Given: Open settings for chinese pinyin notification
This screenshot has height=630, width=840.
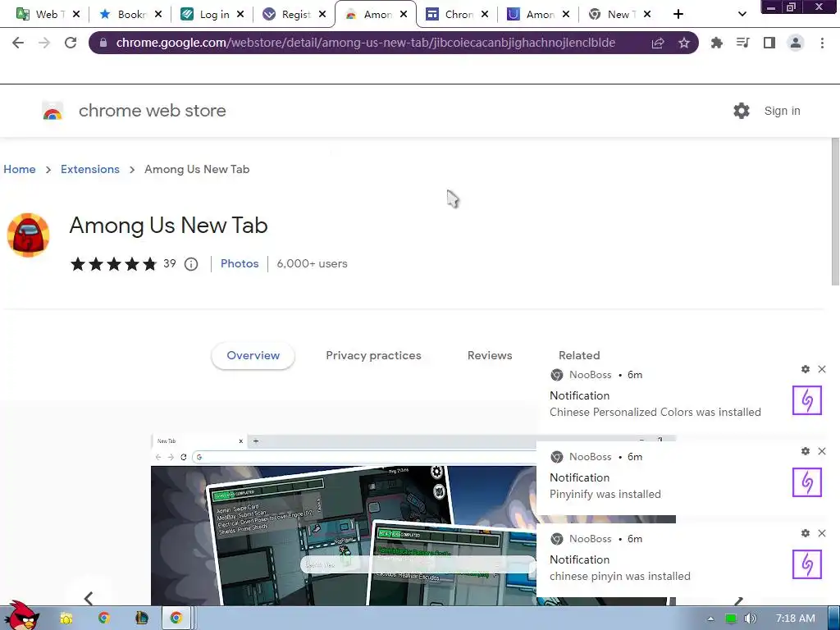Looking at the screenshot, I should [x=806, y=533].
